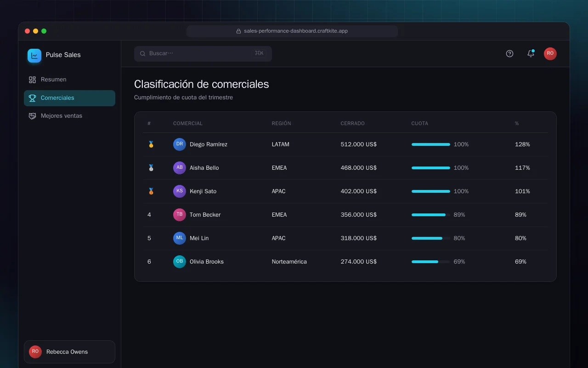Image resolution: width=588 pixels, height=368 pixels.
Task: Click the COMERCIAL column header
Action: (188, 124)
